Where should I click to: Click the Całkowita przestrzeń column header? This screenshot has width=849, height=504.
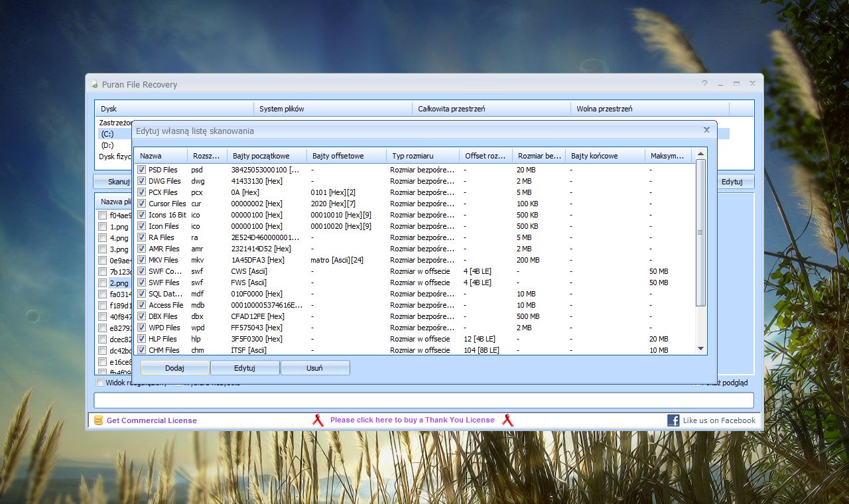click(x=491, y=109)
